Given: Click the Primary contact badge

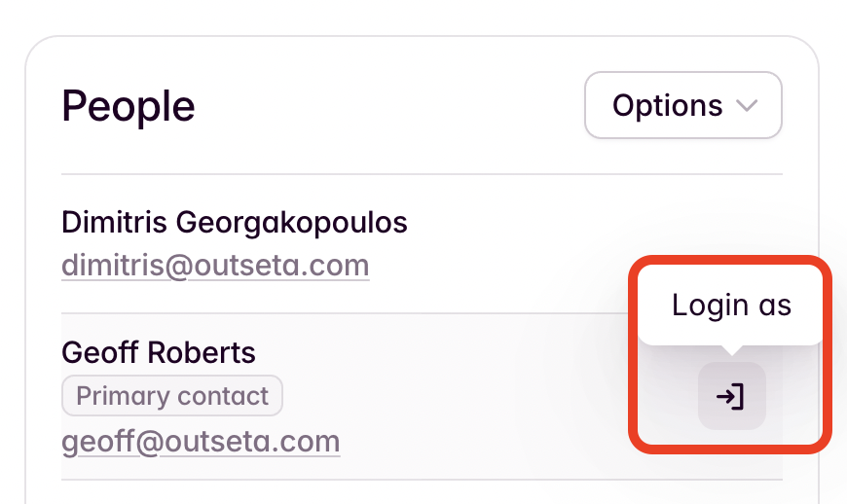Looking at the screenshot, I should click(172, 396).
